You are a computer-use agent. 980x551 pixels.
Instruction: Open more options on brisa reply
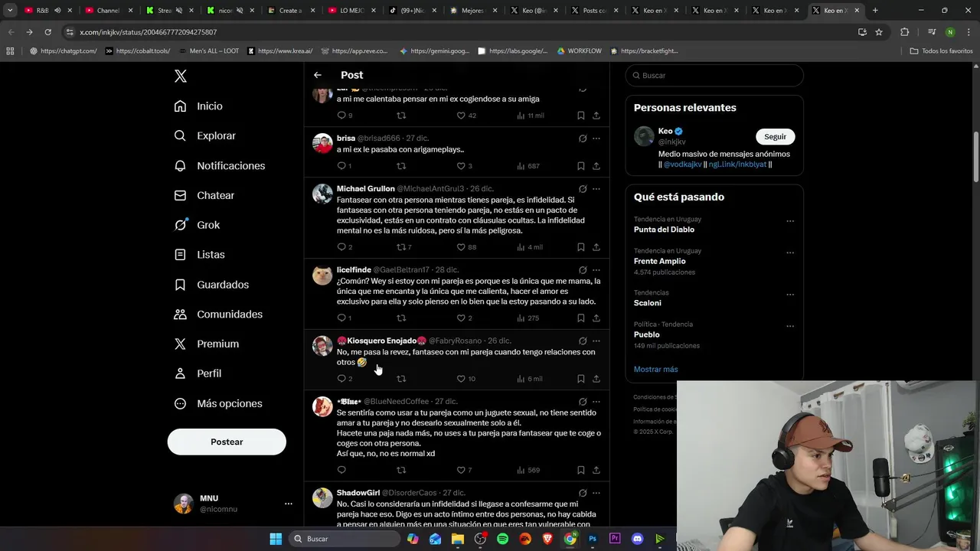click(596, 139)
